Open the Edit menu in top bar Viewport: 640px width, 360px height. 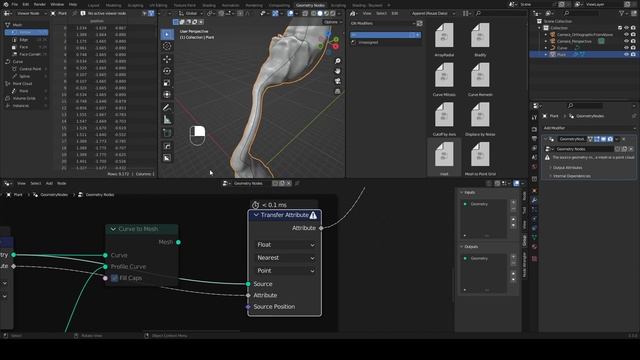click(26, 4)
